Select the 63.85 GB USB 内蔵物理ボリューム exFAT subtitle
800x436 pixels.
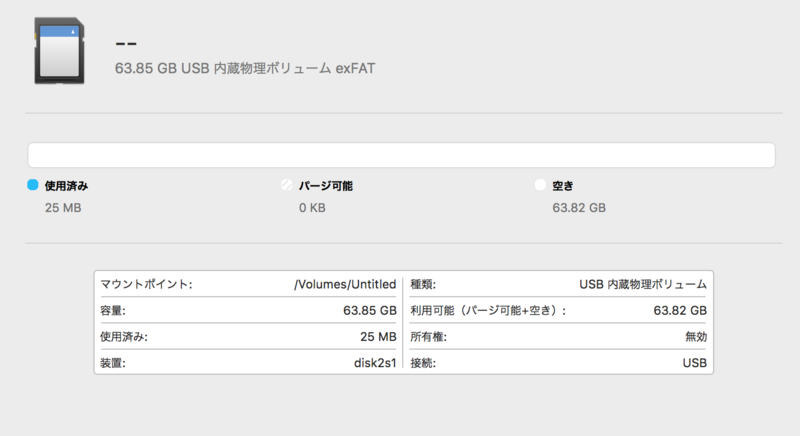[x=245, y=68]
